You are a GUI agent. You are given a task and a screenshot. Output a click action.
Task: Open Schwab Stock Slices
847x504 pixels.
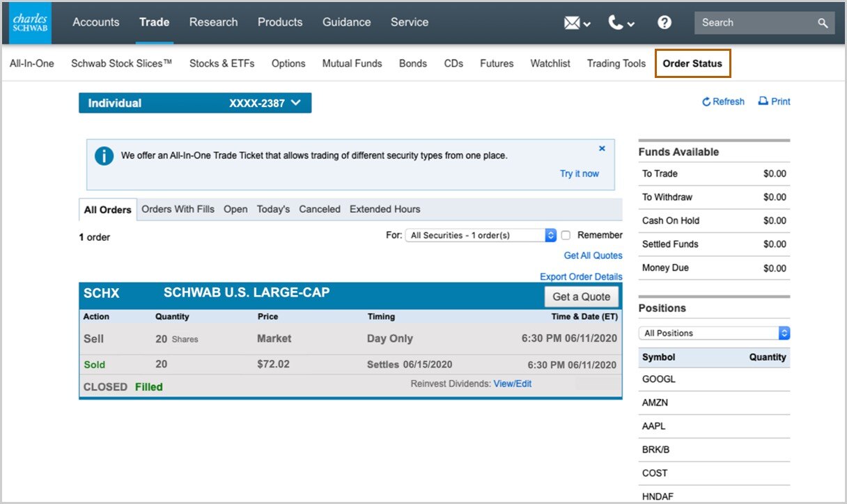122,63
